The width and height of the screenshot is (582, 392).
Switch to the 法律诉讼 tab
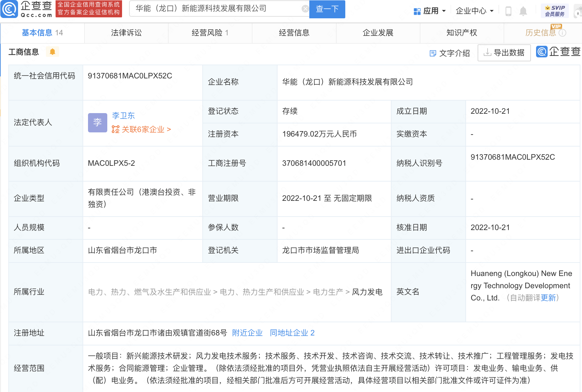[x=126, y=33]
